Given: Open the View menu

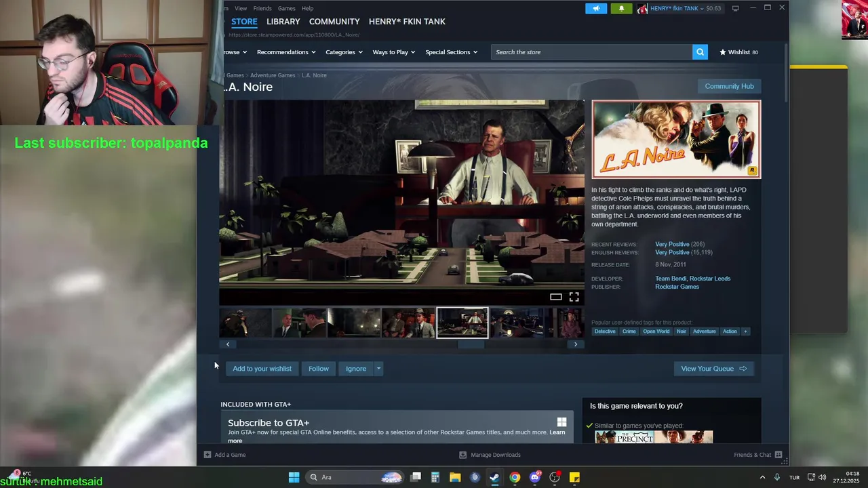Looking at the screenshot, I should pos(241,8).
